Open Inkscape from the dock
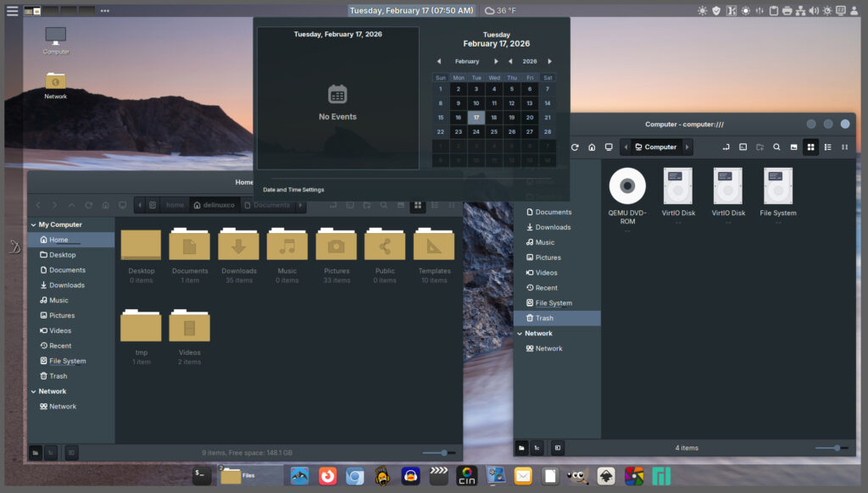The width and height of the screenshot is (868, 493). click(x=607, y=475)
